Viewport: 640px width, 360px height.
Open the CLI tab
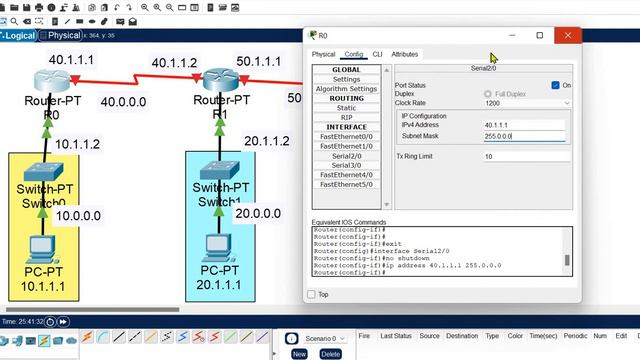coord(377,54)
